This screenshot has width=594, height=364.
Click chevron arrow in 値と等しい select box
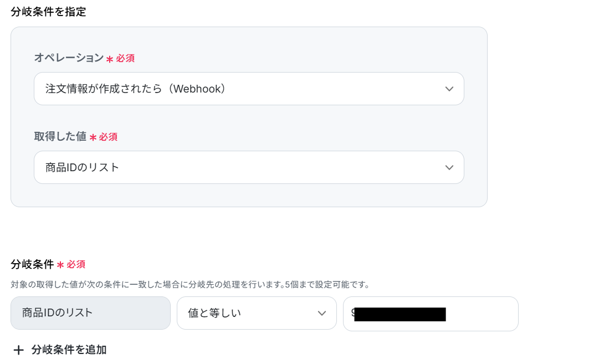[x=321, y=313]
